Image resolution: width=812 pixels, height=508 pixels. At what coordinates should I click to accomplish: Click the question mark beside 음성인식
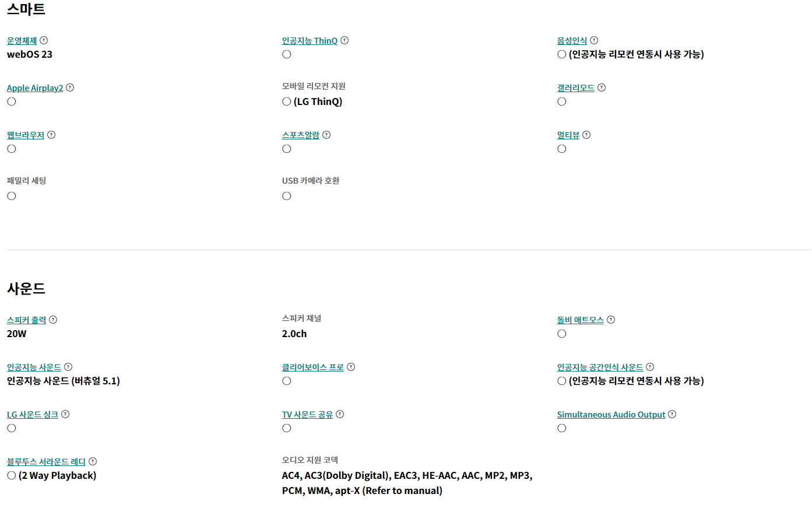point(594,40)
